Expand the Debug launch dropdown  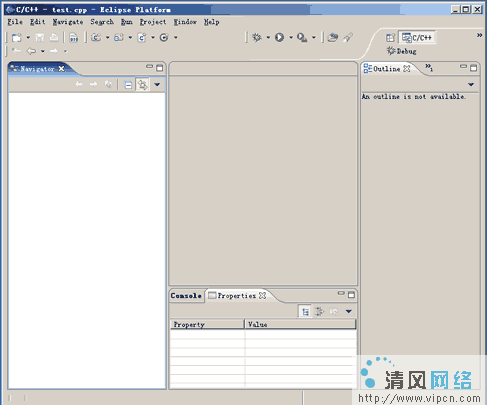[268, 38]
